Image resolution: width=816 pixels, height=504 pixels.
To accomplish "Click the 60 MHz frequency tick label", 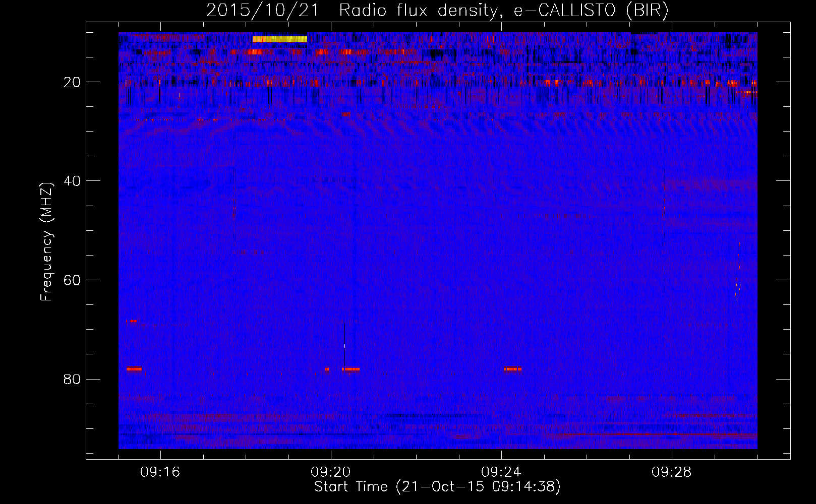I will coord(72,280).
